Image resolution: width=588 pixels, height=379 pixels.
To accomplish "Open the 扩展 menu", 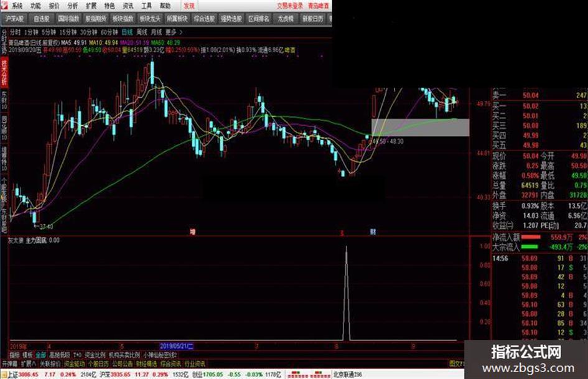I will [91, 6].
